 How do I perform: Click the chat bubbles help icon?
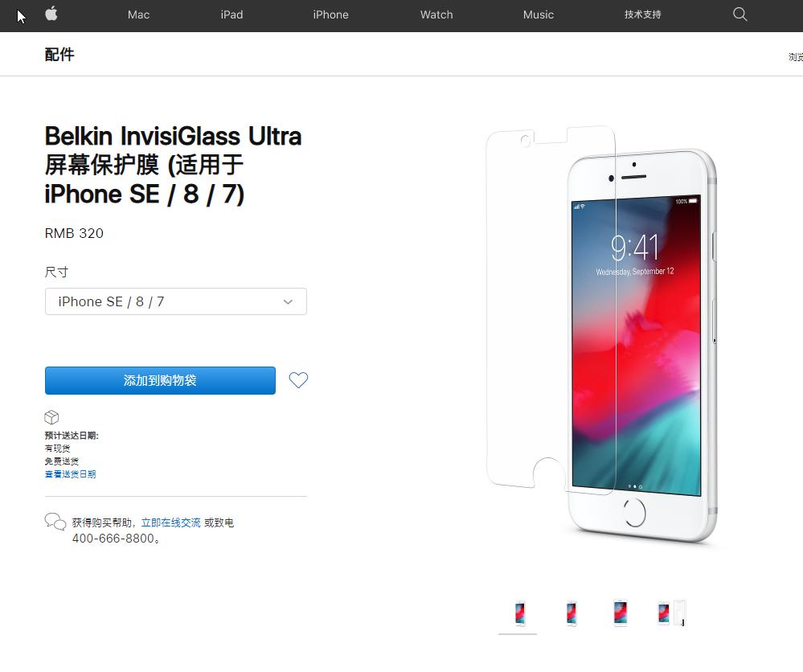pos(55,522)
